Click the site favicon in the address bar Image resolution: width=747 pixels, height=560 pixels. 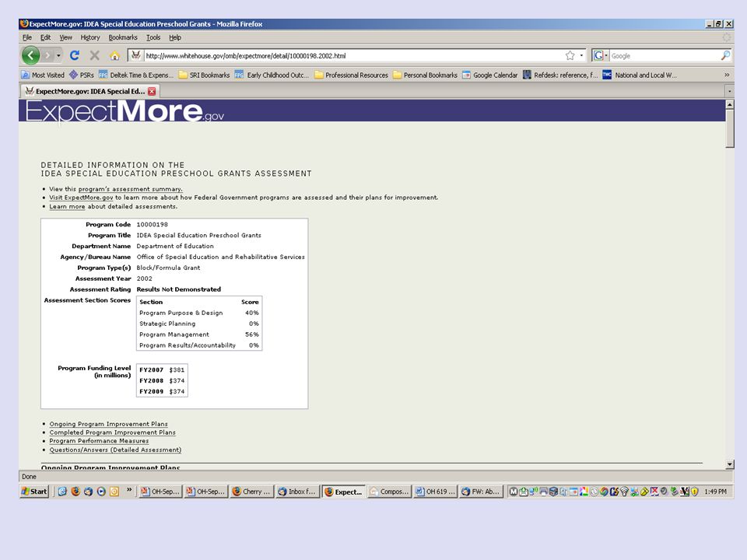pos(135,56)
